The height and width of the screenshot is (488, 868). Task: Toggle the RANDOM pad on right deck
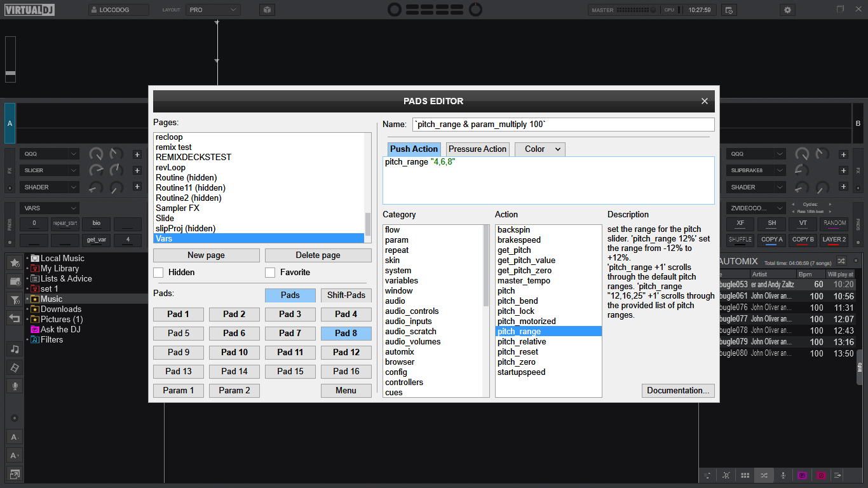click(x=834, y=224)
